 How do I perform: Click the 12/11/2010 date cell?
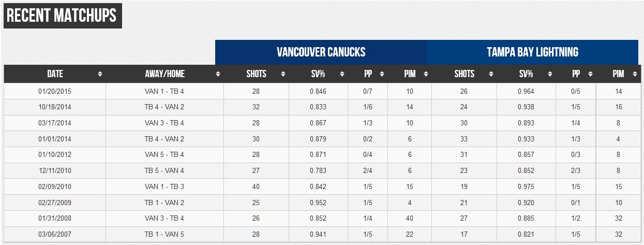click(55, 171)
